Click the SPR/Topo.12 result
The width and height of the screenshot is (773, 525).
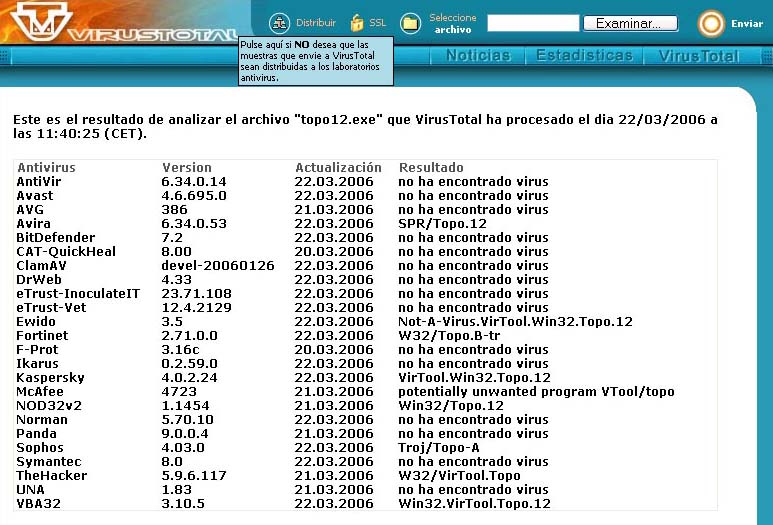pyautogui.click(x=442, y=224)
